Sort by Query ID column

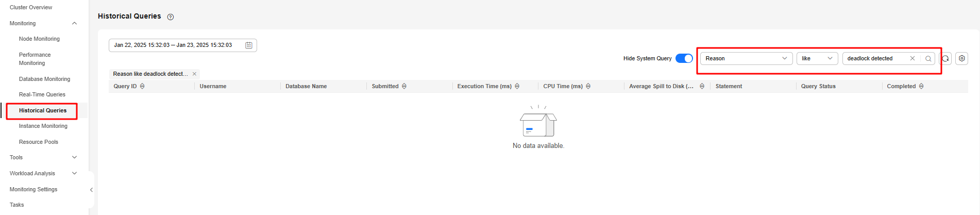(142, 86)
